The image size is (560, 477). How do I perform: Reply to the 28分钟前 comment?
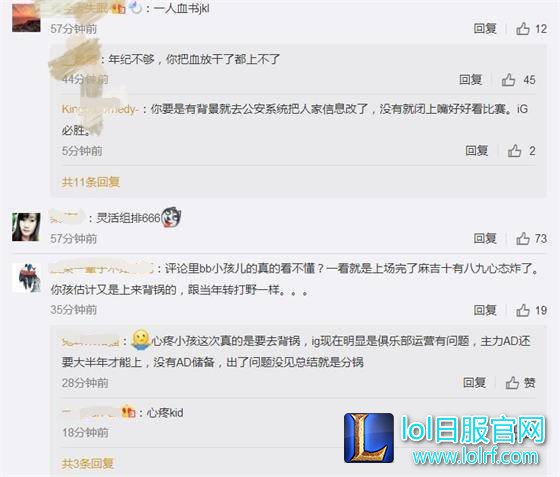pyautogui.click(x=474, y=383)
